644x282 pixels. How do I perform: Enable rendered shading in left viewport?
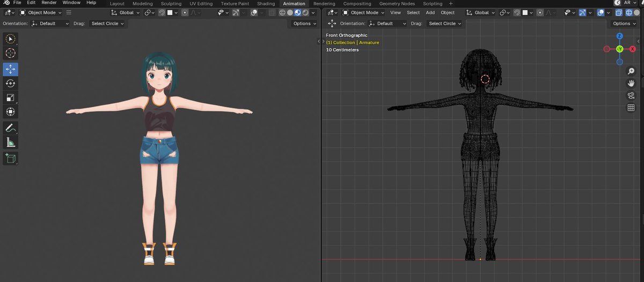pyautogui.click(x=305, y=12)
